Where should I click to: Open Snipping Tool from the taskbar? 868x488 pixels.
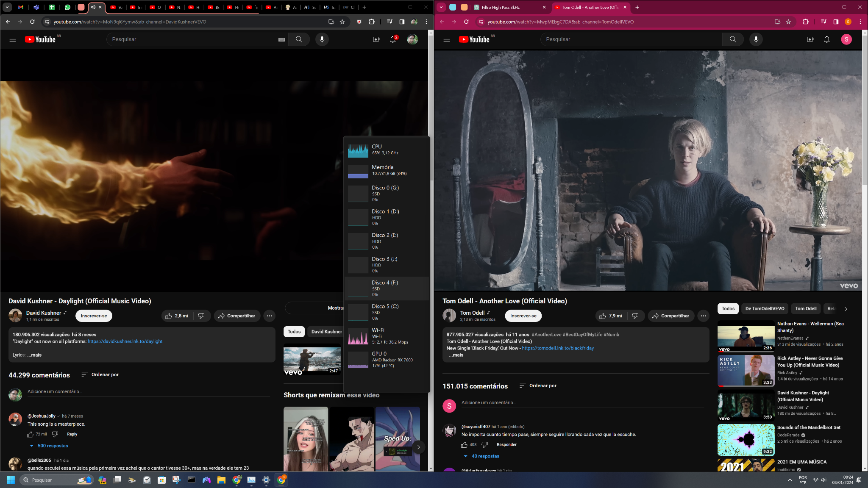176,480
